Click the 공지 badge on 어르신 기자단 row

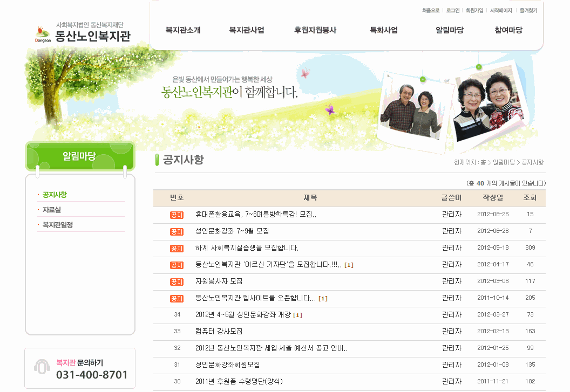pos(177,265)
